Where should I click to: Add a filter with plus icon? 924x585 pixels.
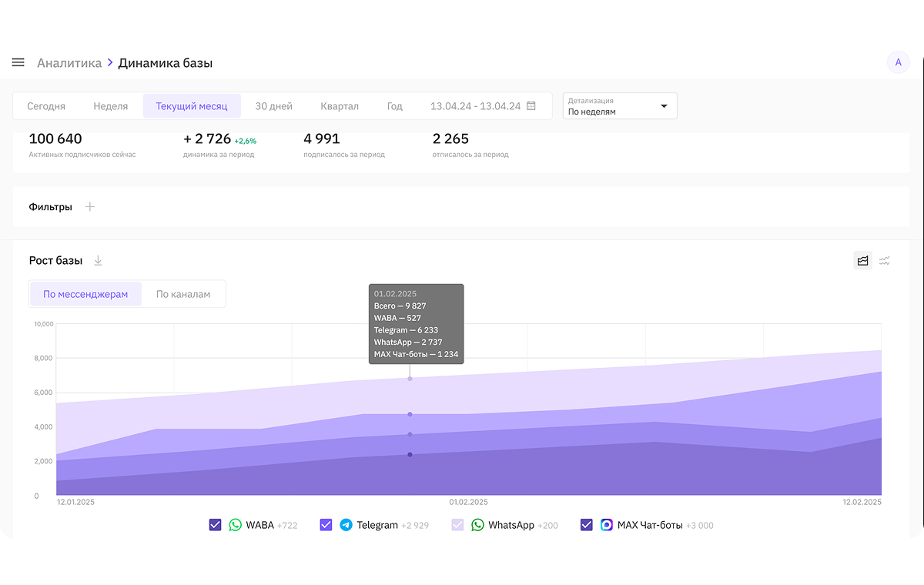coord(90,207)
